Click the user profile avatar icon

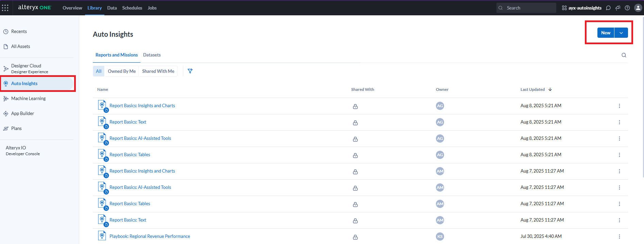[638, 8]
